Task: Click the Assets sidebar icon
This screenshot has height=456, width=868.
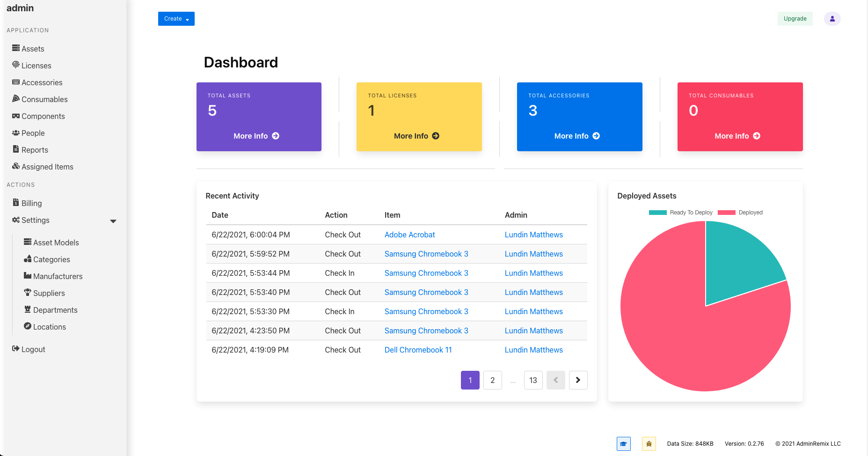Action: click(x=16, y=48)
